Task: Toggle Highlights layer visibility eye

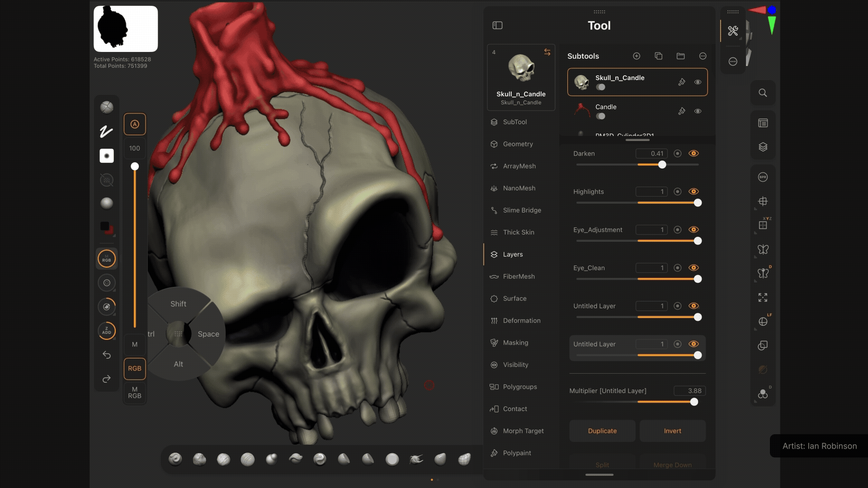Action: 693,192
